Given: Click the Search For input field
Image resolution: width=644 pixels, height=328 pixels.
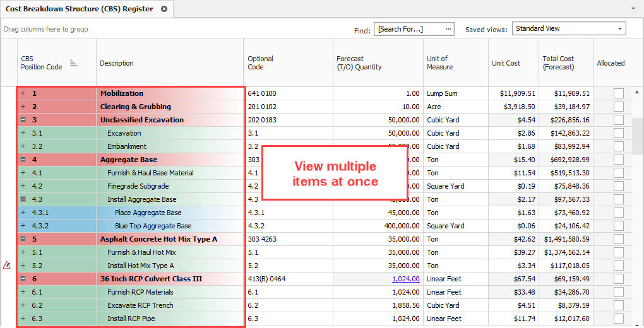Looking at the screenshot, I should click(x=409, y=29).
